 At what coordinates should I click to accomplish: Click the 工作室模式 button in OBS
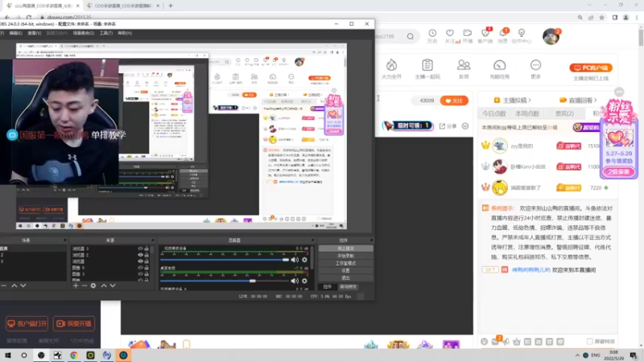[x=345, y=263]
